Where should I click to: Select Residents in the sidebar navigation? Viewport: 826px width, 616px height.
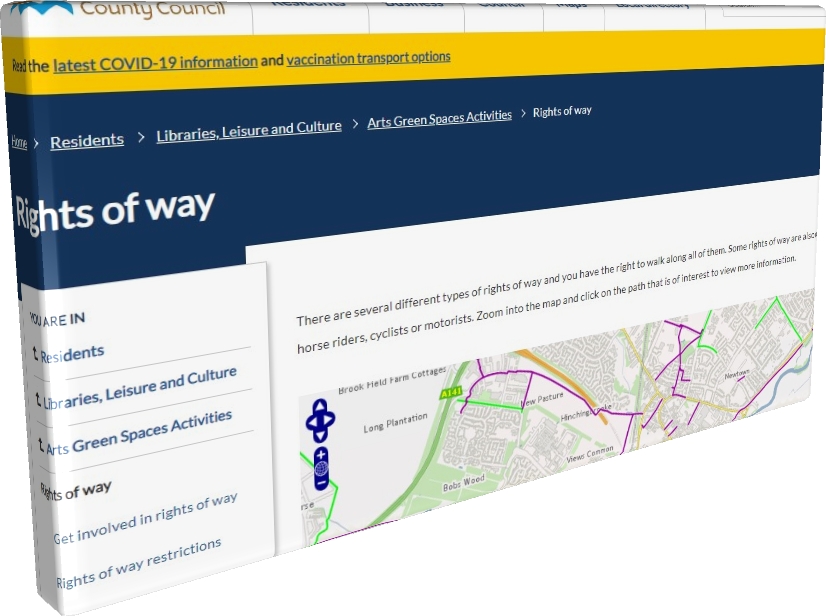pyautogui.click(x=72, y=354)
